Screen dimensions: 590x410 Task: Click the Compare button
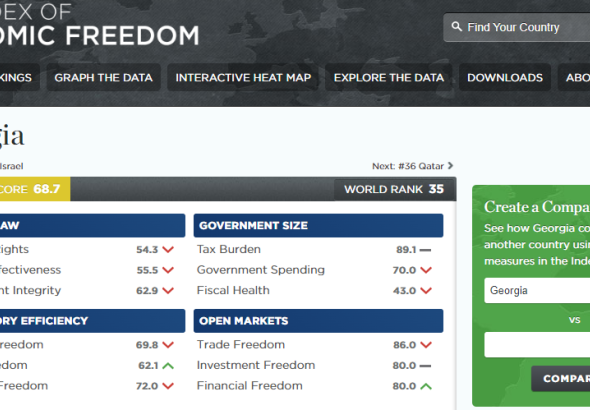coord(561,379)
